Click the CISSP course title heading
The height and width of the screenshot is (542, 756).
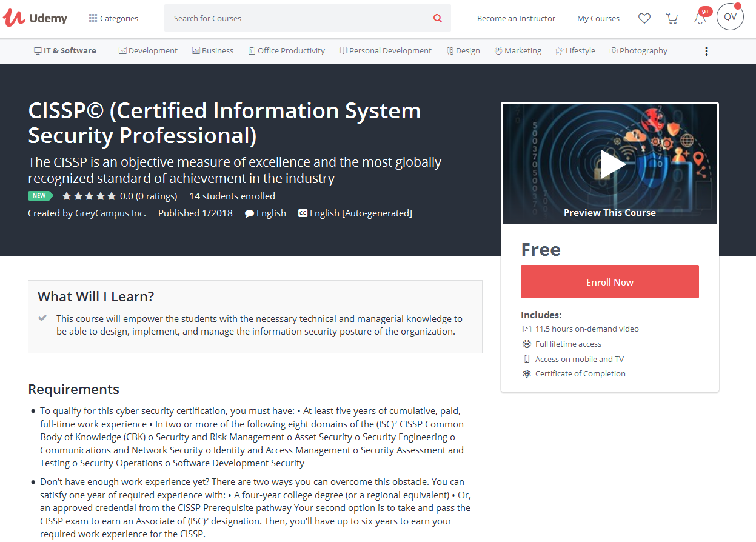[224, 122]
